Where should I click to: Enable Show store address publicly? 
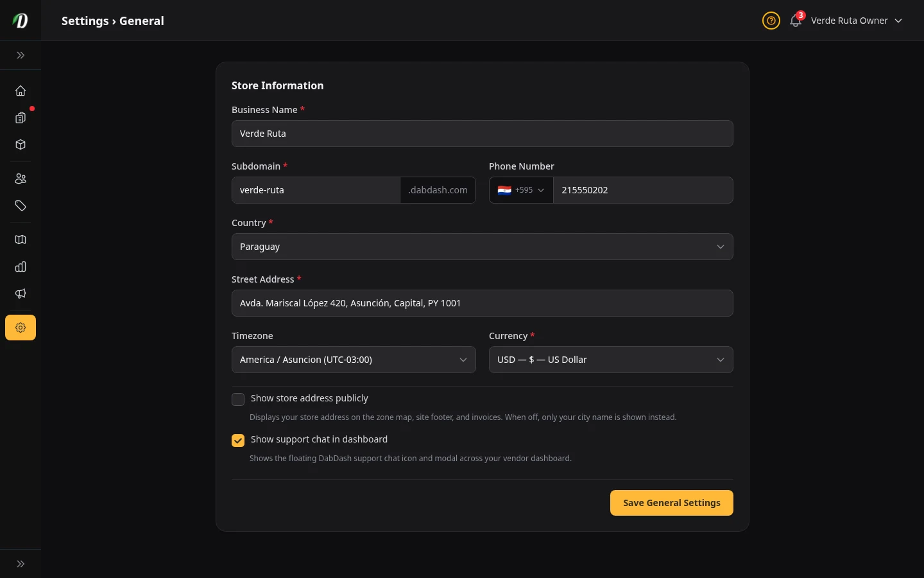[x=238, y=399]
